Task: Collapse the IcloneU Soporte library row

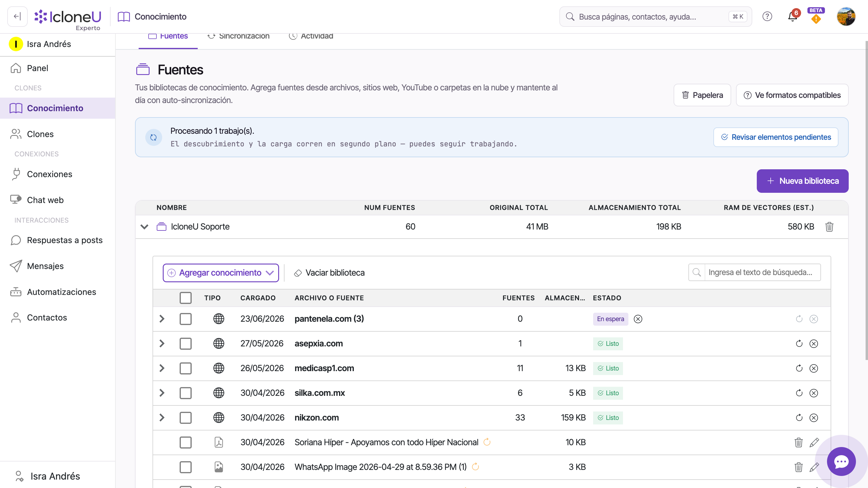Action: (x=144, y=227)
